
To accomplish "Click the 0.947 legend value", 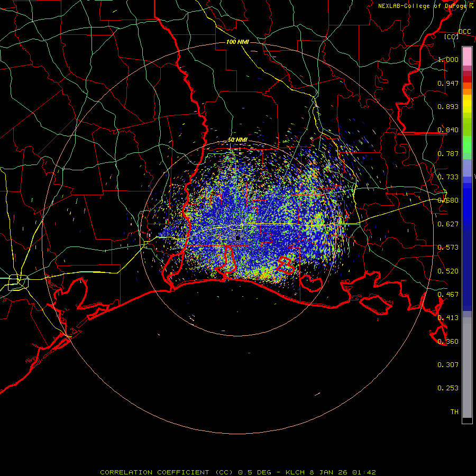I will [x=448, y=83].
